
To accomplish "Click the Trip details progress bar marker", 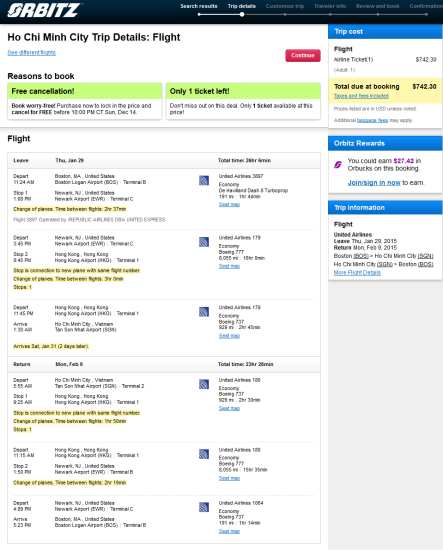I will (x=242, y=14).
